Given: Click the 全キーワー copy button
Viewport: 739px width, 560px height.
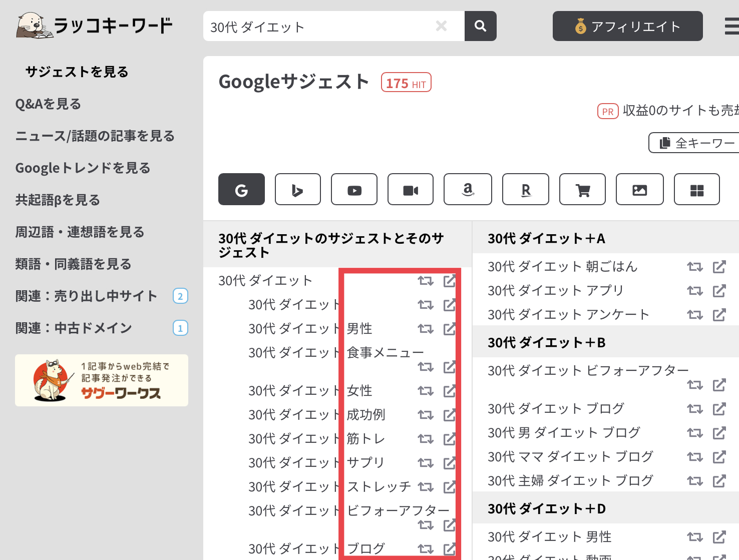Looking at the screenshot, I should pos(694,143).
